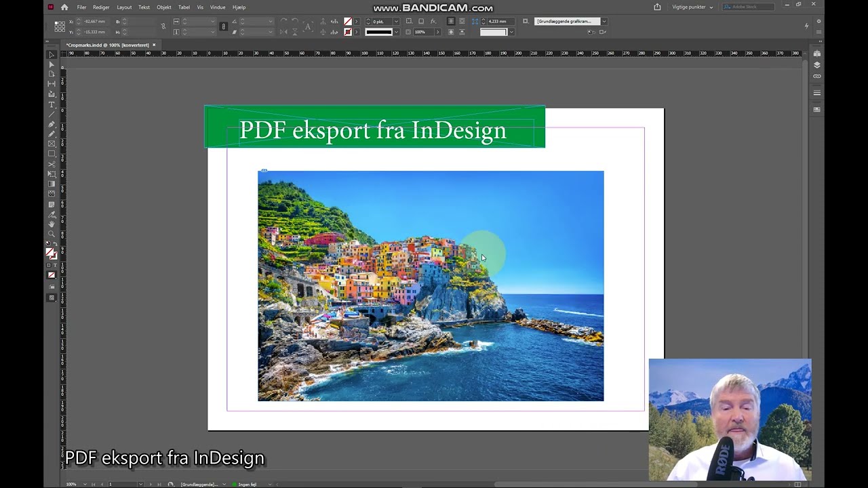The height and width of the screenshot is (488, 868).
Task: Click the Quick Apply lightning icon
Action: tap(806, 26)
